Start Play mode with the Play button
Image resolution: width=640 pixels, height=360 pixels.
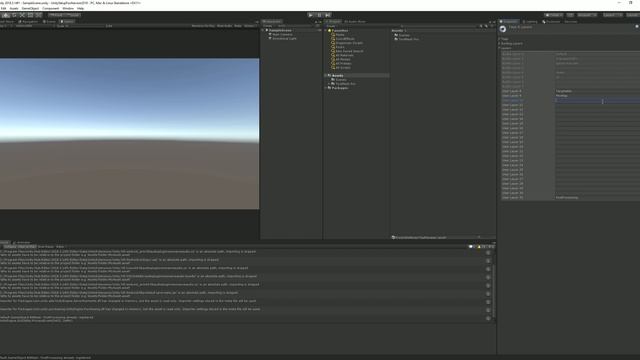[x=311, y=15]
